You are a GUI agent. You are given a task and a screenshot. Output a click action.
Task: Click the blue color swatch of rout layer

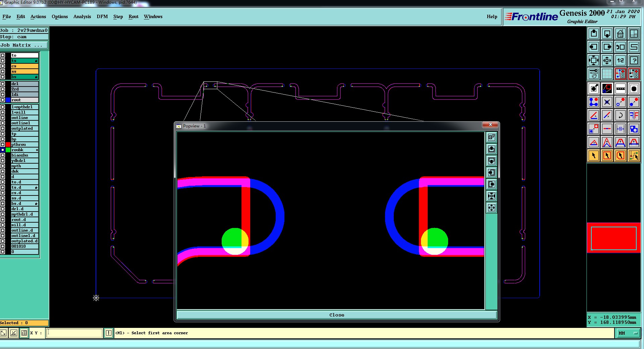8,100
